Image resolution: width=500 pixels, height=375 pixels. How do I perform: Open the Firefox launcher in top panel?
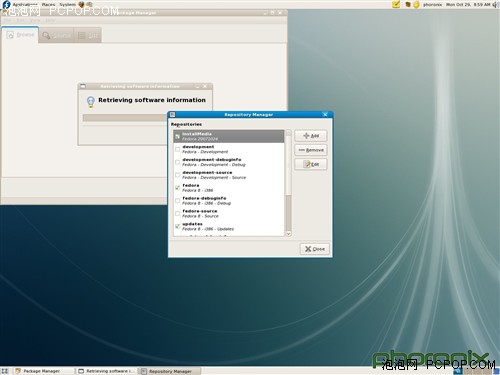point(81,4)
